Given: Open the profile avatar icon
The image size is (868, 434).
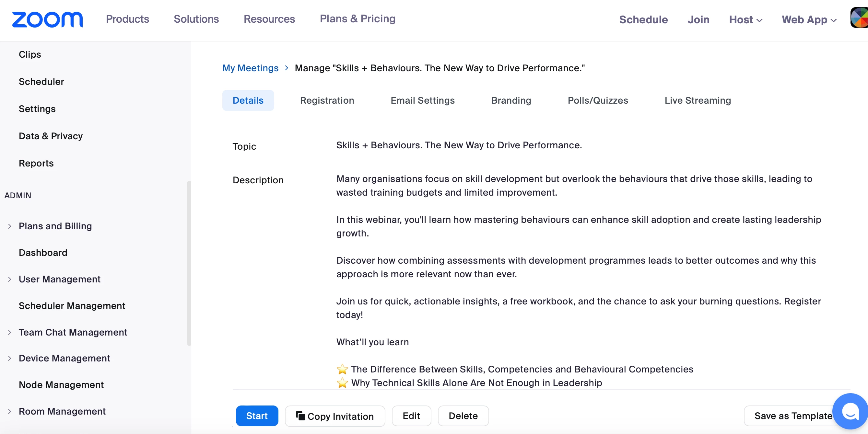Looking at the screenshot, I should [x=859, y=18].
